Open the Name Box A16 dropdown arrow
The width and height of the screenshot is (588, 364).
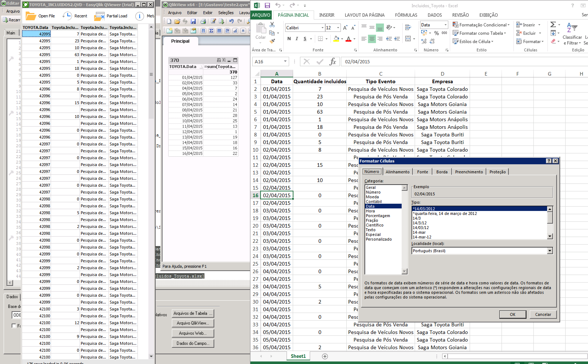[x=285, y=61]
